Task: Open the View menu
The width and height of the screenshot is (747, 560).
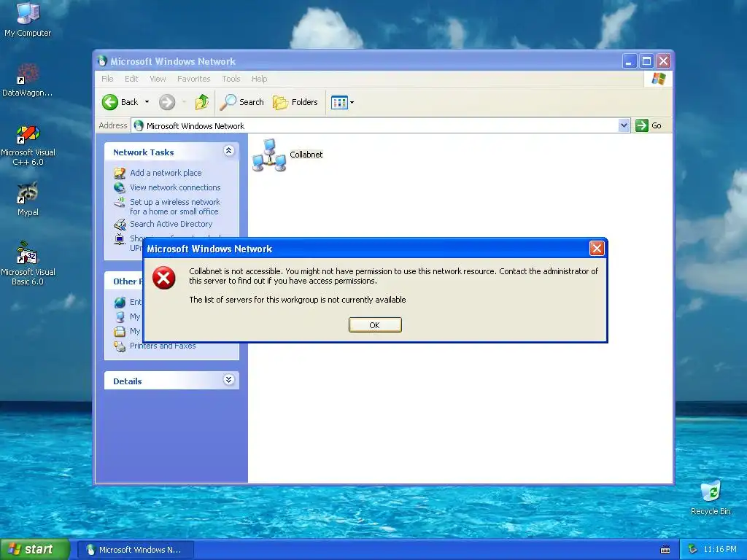Action: tap(158, 79)
